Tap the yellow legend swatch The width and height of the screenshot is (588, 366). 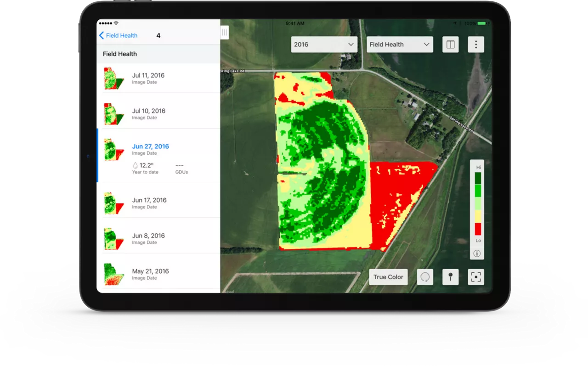tap(478, 216)
